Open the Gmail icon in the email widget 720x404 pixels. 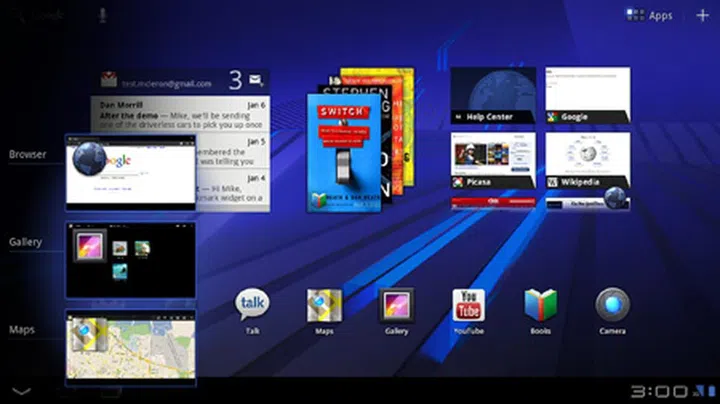pyautogui.click(x=109, y=79)
